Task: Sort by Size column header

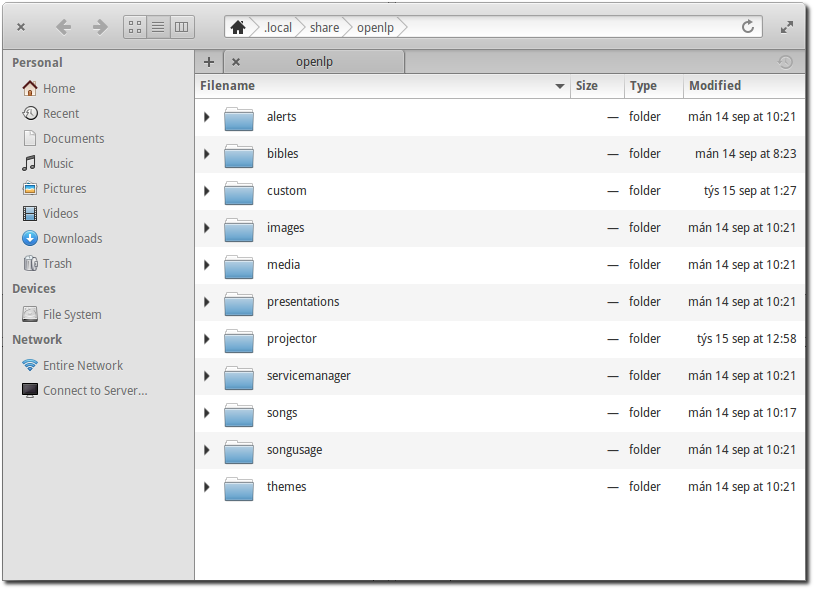Action: point(597,86)
